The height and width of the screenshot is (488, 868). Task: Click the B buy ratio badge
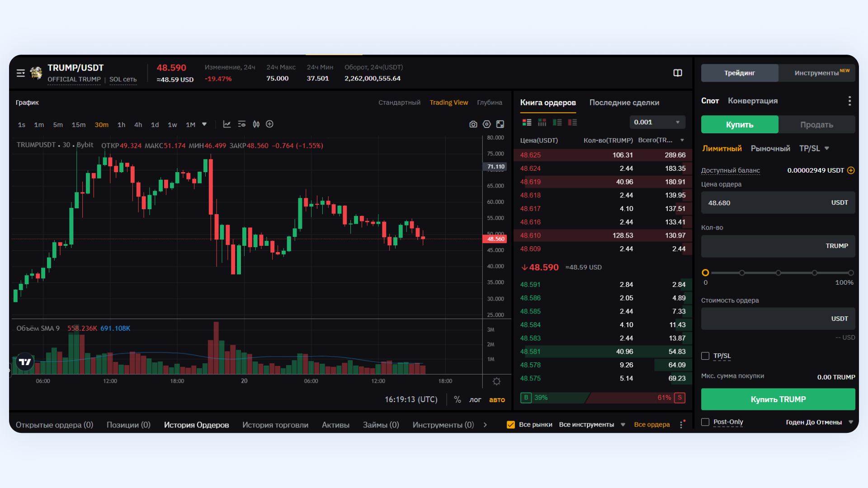(x=526, y=398)
